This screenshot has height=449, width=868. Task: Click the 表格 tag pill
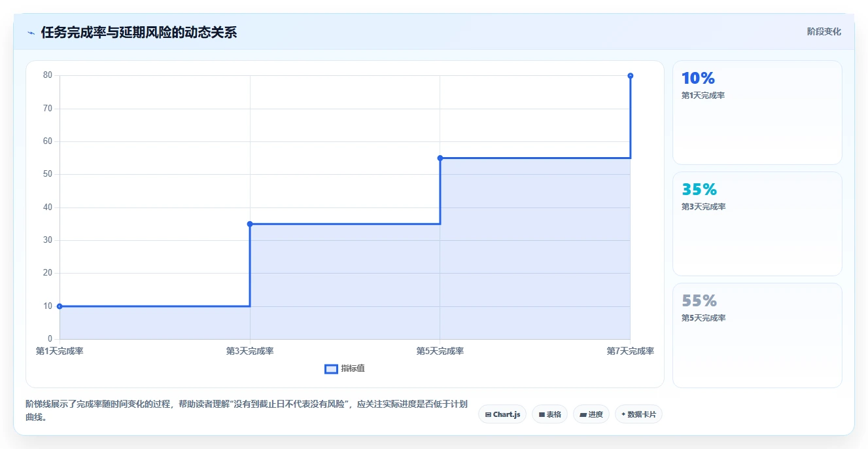pyautogui.click(x=549, y=414)
